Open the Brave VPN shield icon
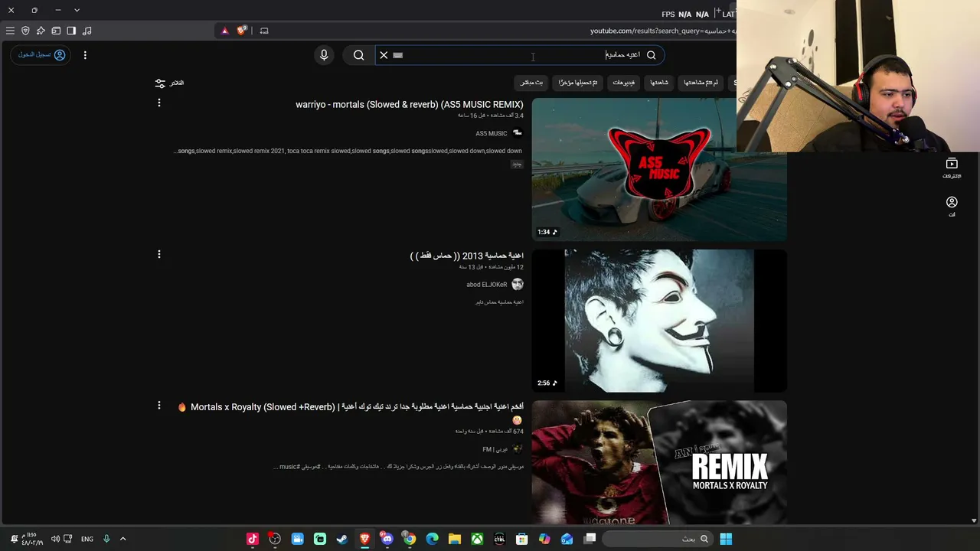The height and width of the screenshot is (551, 980). (25, 31)
